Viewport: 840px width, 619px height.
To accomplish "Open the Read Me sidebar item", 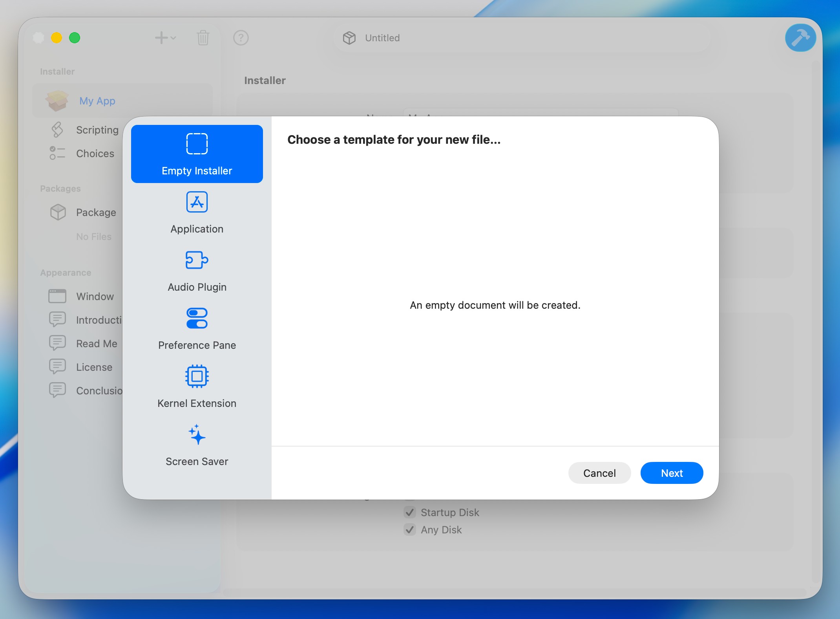I will 97,344.
